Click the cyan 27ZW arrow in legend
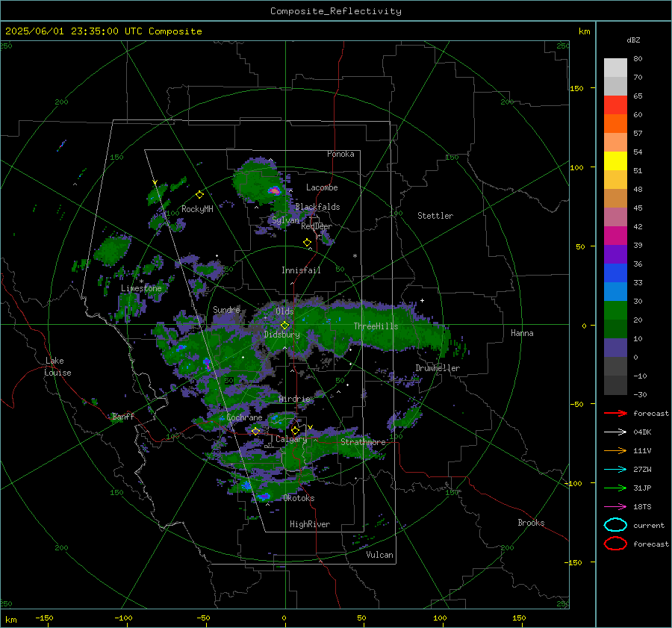 pos(615,470)
